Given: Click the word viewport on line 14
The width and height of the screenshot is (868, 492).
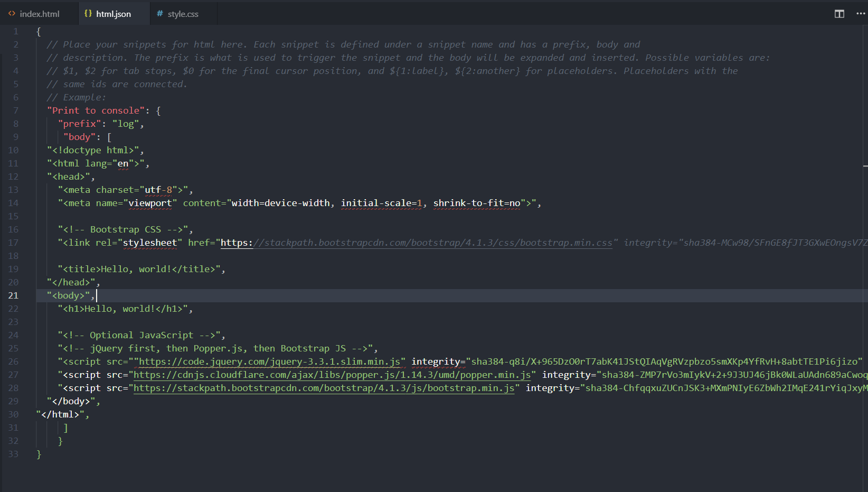Looking at the screenshot, I should pos(150,203).
